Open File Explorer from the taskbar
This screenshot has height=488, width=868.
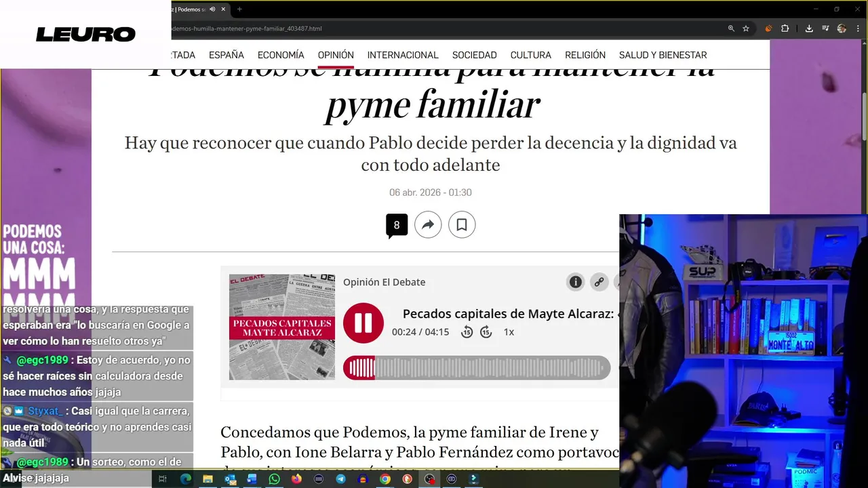(208, 479)
